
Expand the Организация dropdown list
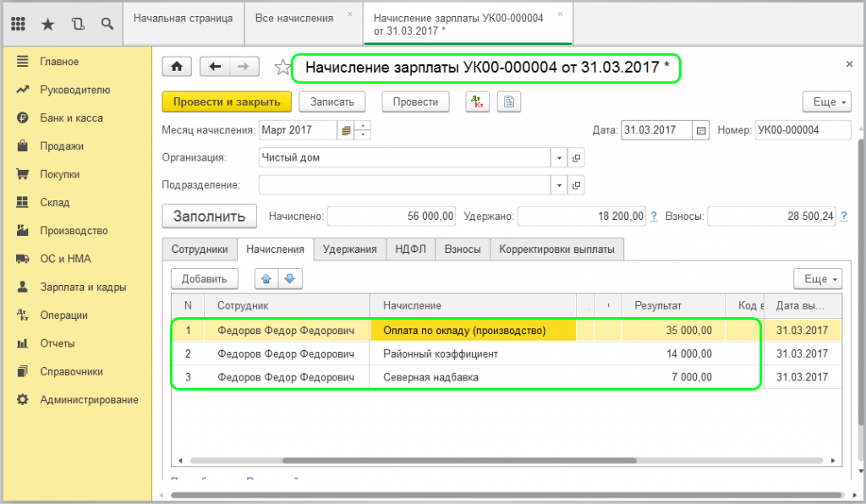559,157
